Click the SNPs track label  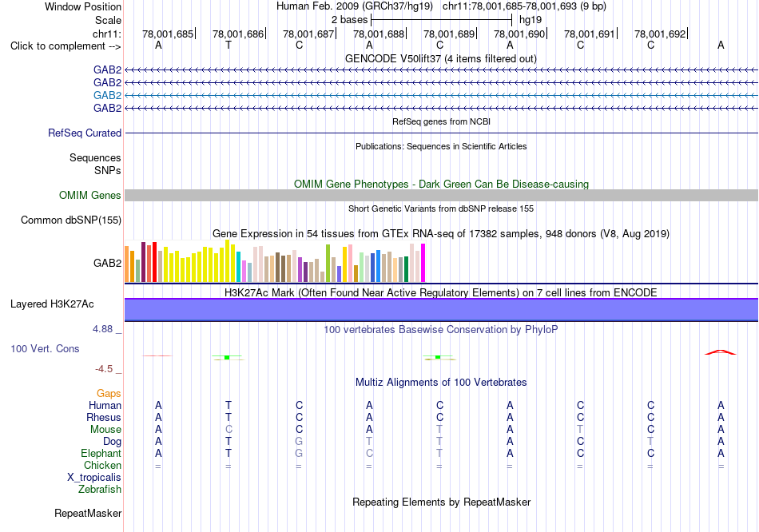pyautogui.click(x=108, y=170)
